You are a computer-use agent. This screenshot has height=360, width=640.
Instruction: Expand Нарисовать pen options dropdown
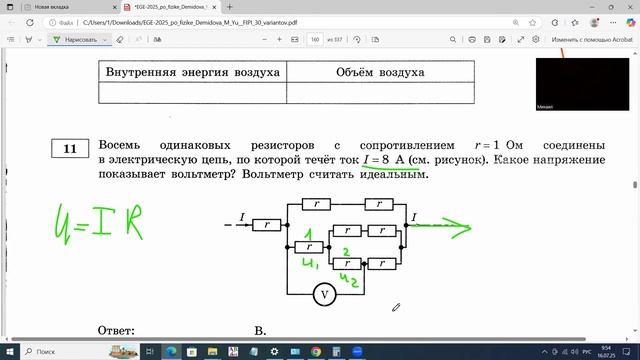click(105, 40)
